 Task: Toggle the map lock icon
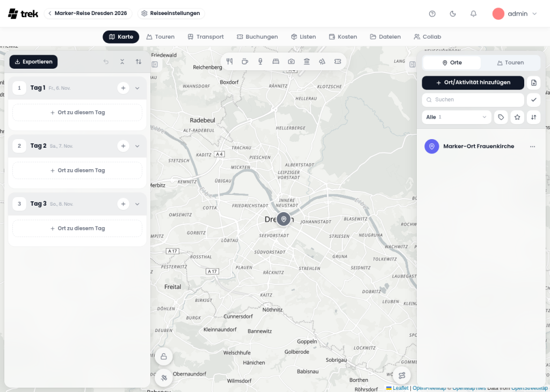coord(163,357)
